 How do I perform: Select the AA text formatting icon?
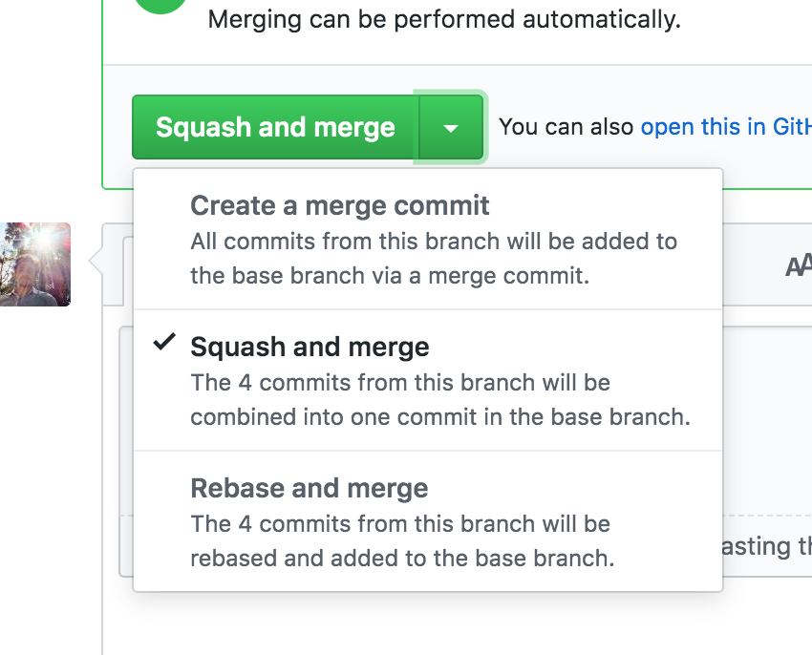coord(797,265)
